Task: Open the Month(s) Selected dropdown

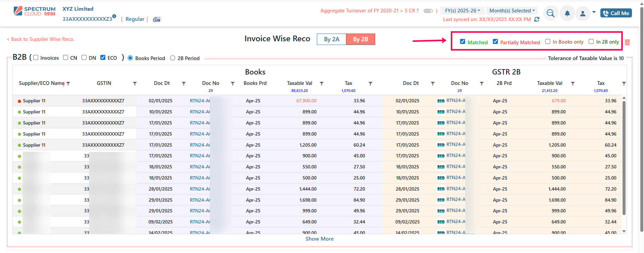Action: pos(512,11)
